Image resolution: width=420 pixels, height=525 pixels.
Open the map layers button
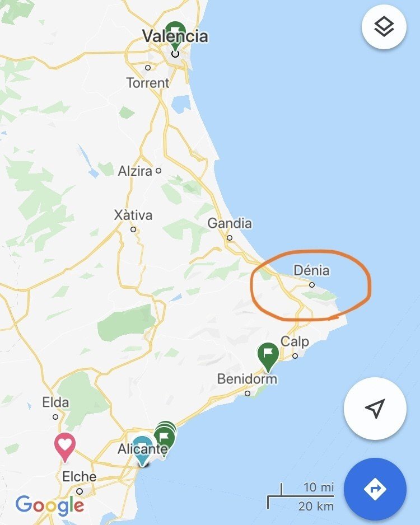pos(384,27)
